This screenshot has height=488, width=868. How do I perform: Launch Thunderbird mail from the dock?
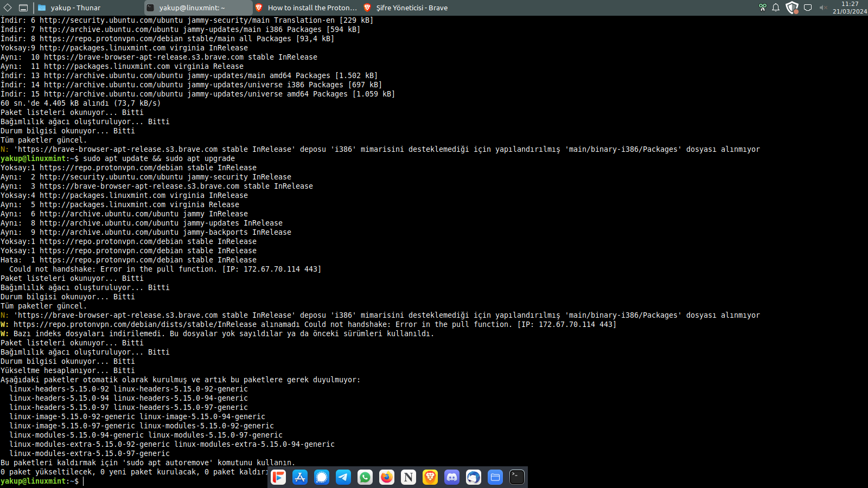pos(474,477)
